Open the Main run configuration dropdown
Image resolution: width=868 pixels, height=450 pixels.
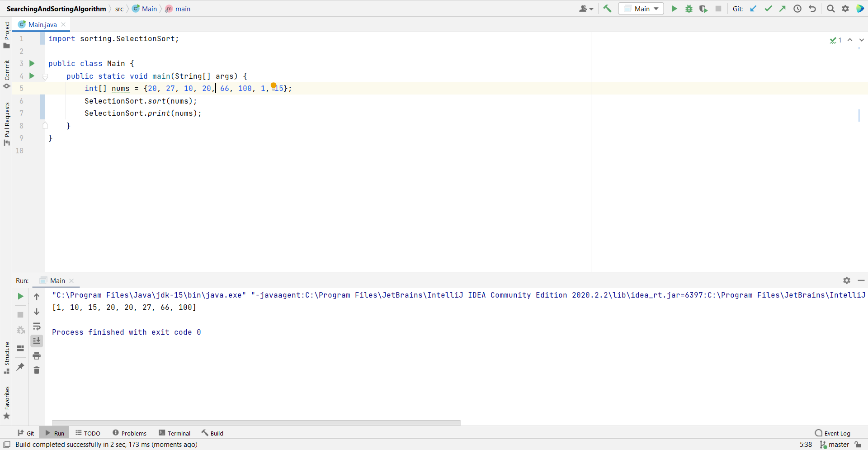point(641,9)
